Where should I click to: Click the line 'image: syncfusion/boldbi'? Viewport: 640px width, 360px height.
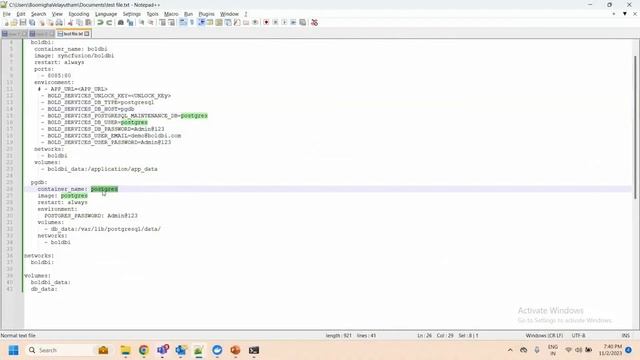pos(74,56)
